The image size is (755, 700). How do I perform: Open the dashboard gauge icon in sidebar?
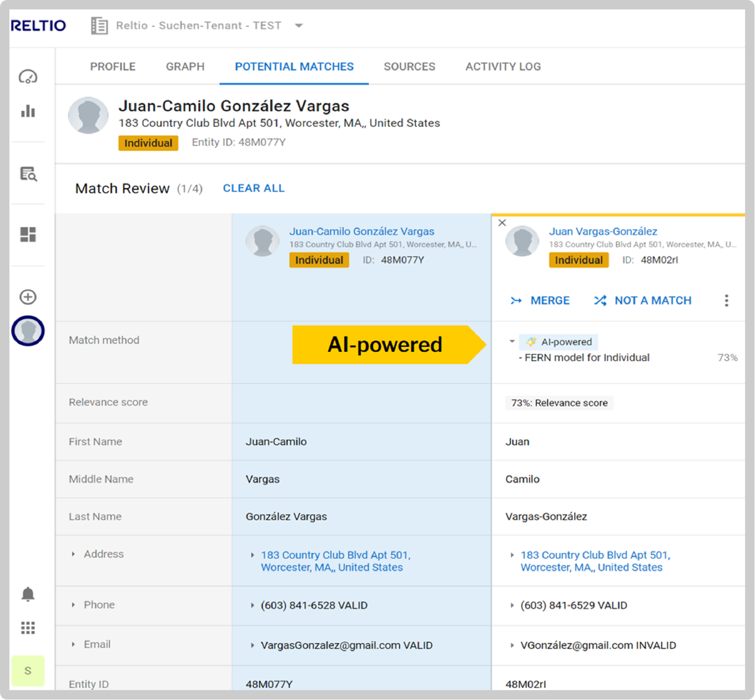[x=28, y=75]
